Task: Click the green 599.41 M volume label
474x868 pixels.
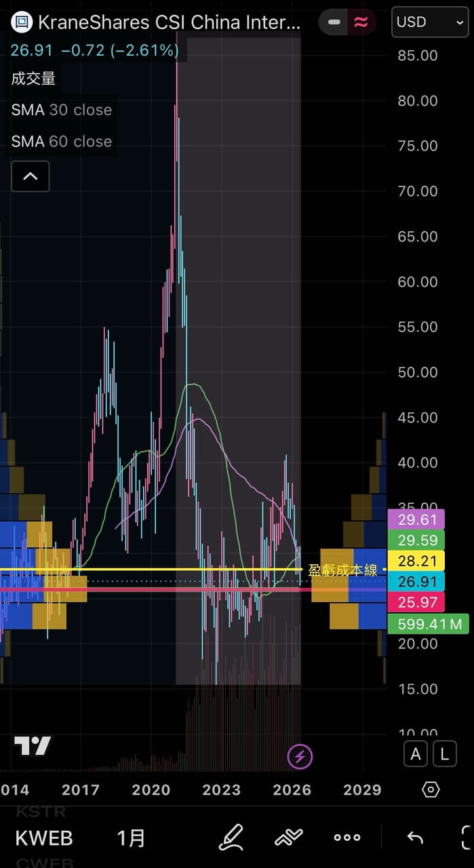Action: [429, 623]
